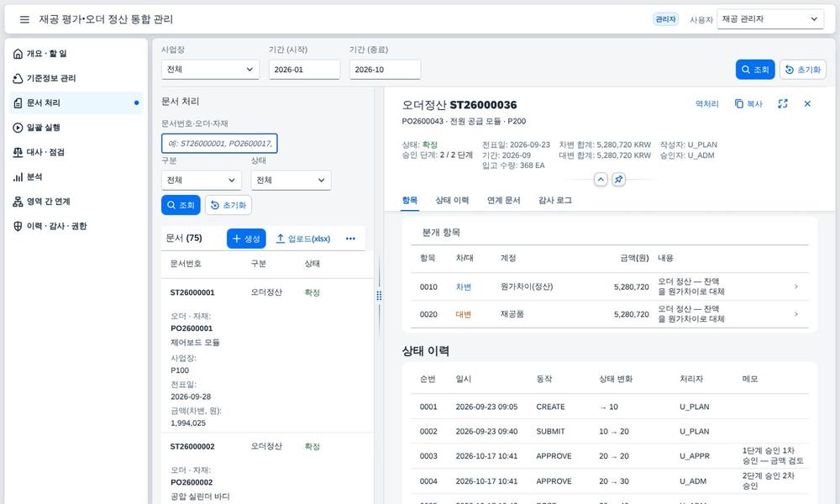The width and height of the screenshot is (840, 504).
Task: Sort by 문서번호 column header
Action: point(186,264)
